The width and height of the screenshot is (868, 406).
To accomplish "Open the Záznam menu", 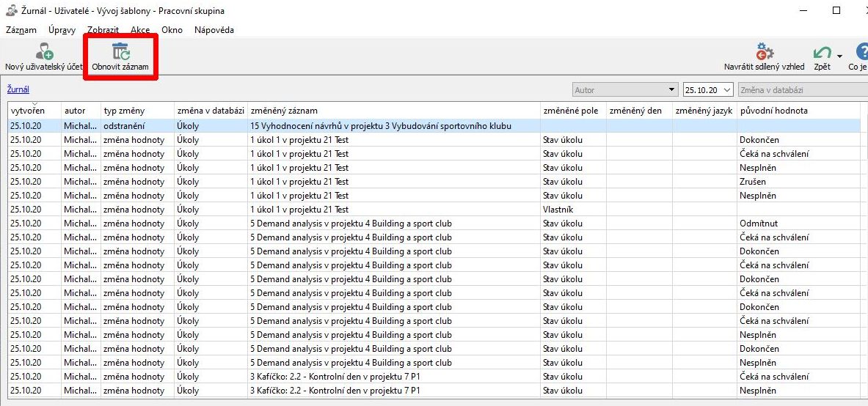I will coord(21,30).
